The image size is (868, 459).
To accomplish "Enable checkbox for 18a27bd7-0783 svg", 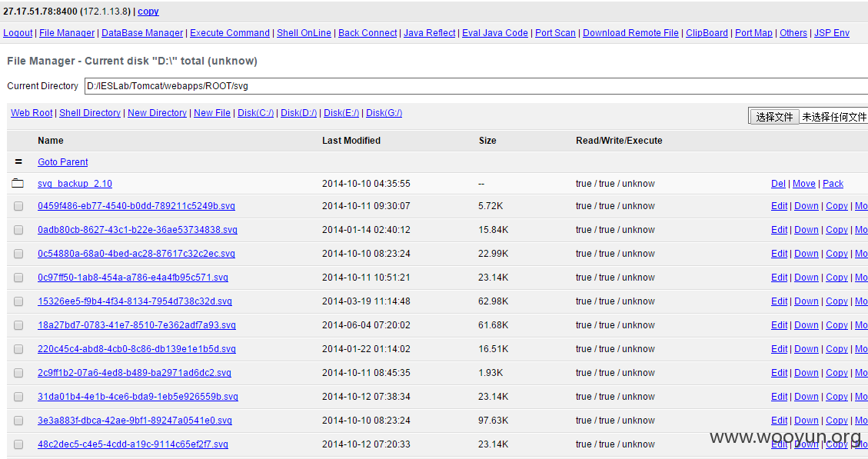I will 18,325.
